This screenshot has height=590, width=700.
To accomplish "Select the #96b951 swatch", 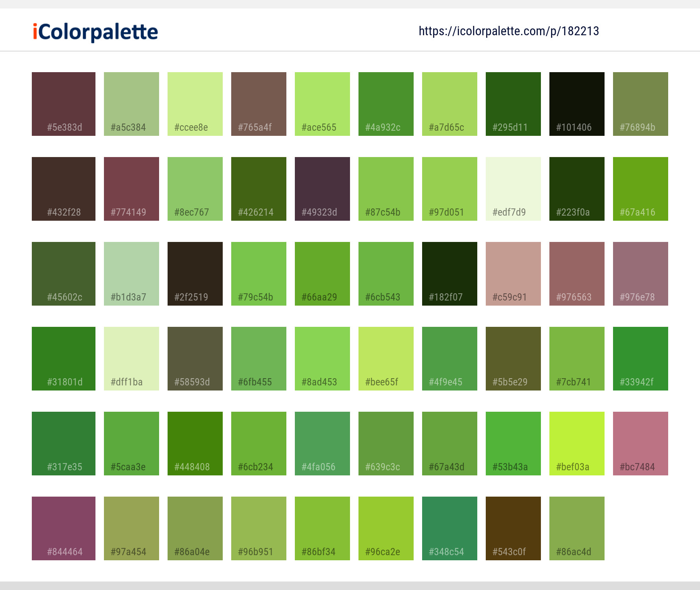I will [259, 528].
